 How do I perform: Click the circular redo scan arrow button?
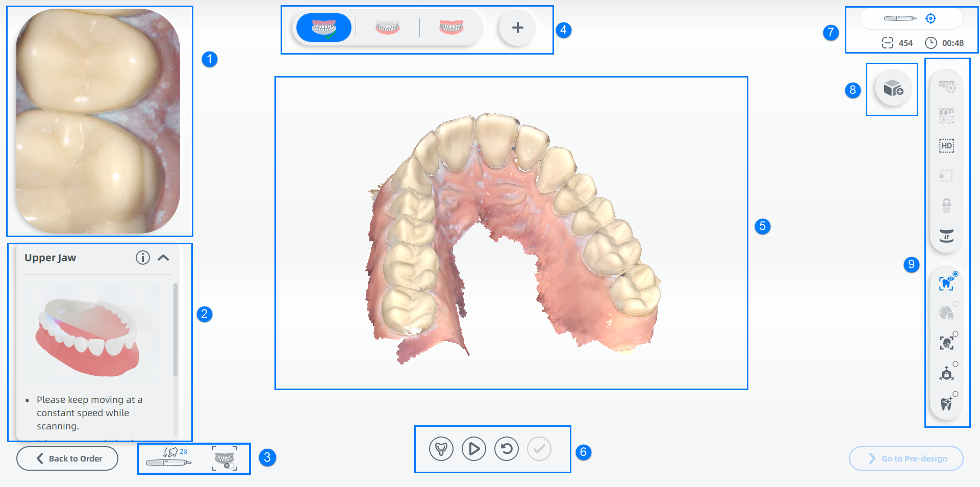506,449
